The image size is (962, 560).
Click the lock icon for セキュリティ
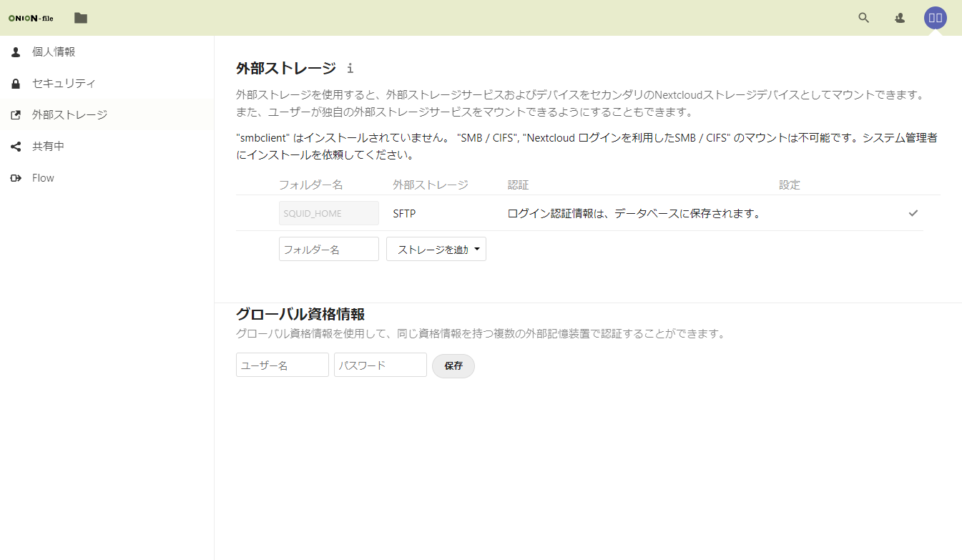click(x=16, y=84)
